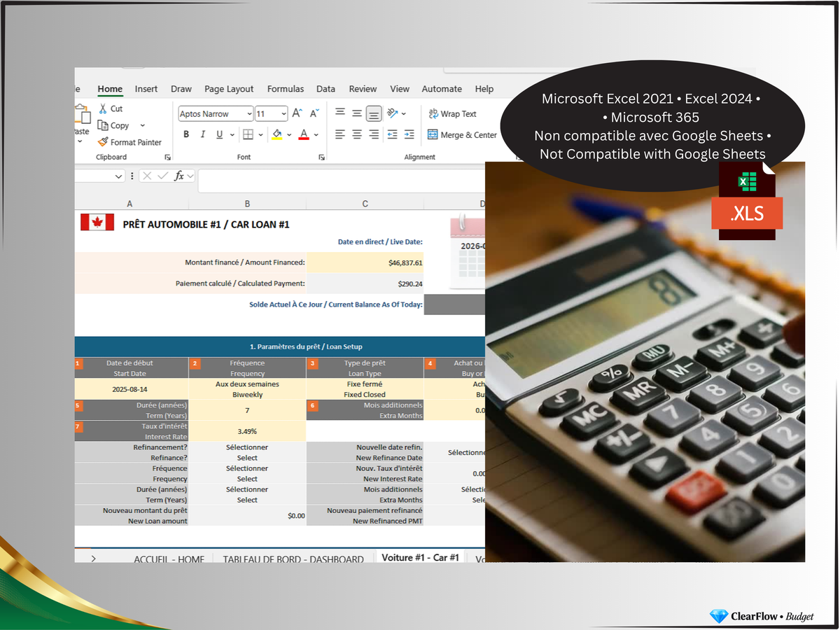Select column C header
This screenshot has width=840, height=630.
365,204
